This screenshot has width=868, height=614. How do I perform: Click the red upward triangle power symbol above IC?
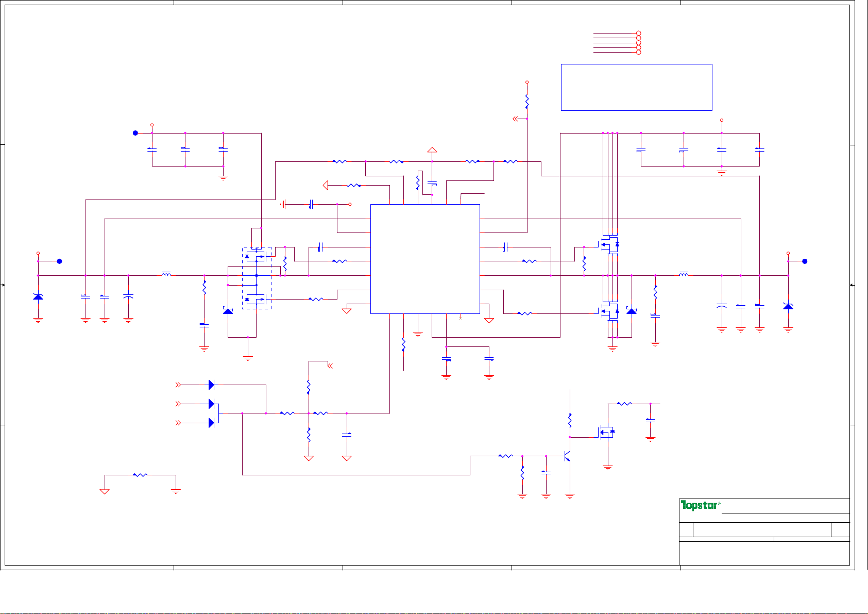(x=432, y=150)
